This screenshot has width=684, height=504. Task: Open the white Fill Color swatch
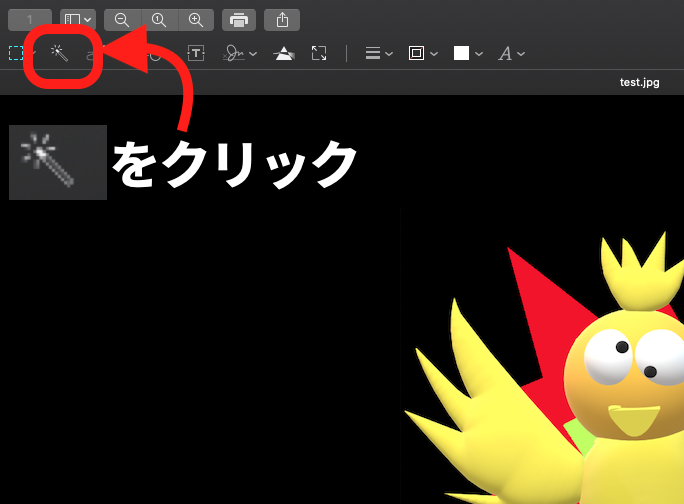coord(468,53)
